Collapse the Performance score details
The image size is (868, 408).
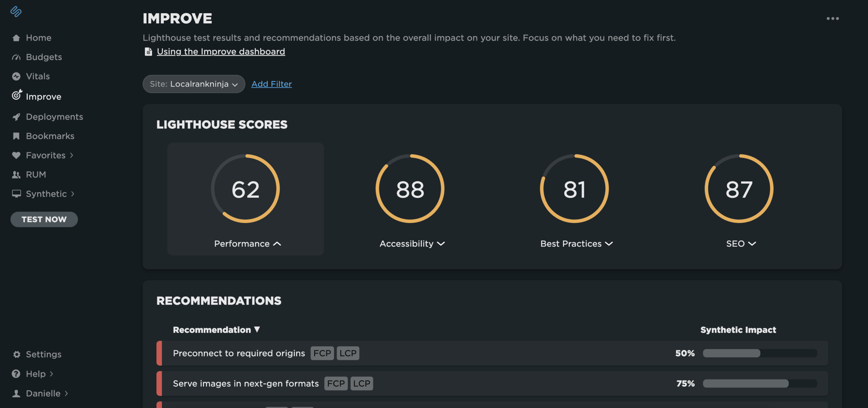click(277, 244)
